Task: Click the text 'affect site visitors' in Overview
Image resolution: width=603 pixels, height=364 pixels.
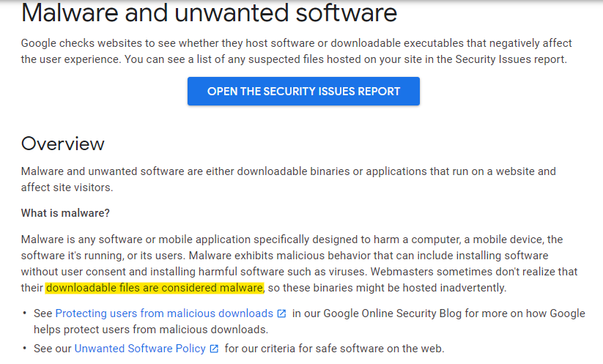Action: coord(66,187)
